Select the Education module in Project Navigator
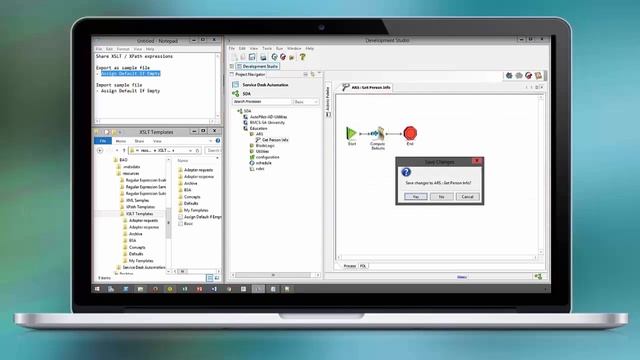 (258, 128)
